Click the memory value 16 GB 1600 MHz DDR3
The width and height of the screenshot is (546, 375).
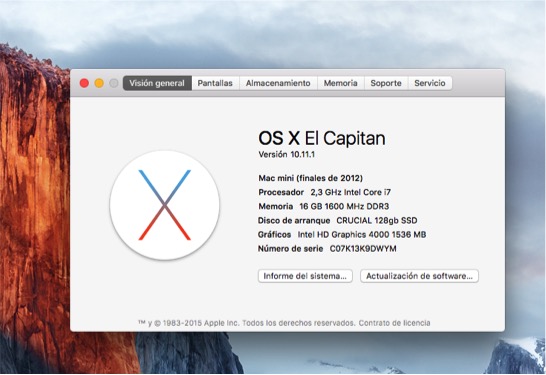click(344, 206)
